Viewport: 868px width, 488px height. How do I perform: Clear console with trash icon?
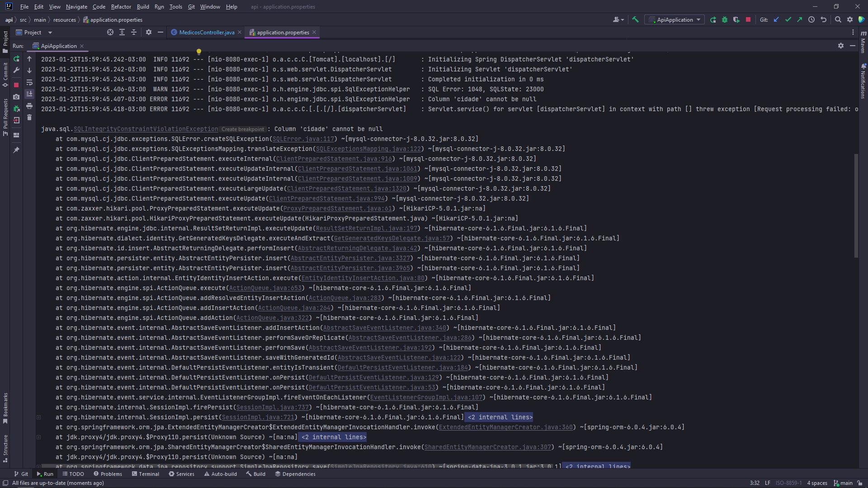click(29, 117)
